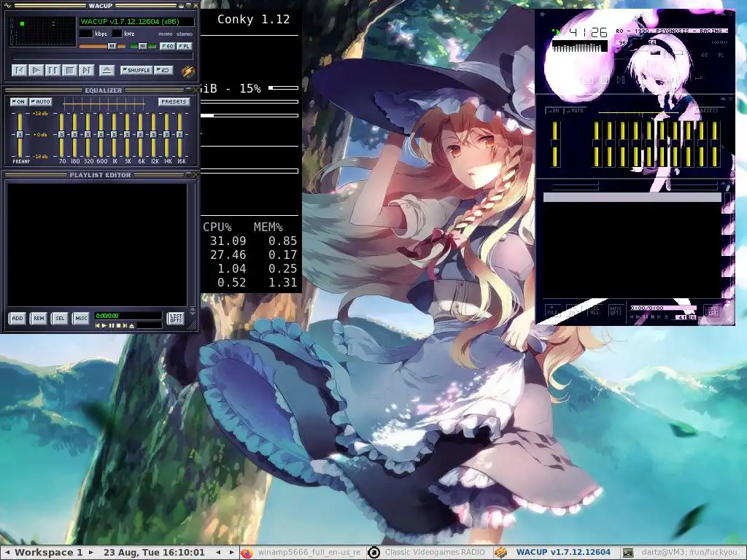Click mini Pause button in Playlist Editor
Image resolution: width=747 pixels, height=560 pixels.
[x=111, y=326]
